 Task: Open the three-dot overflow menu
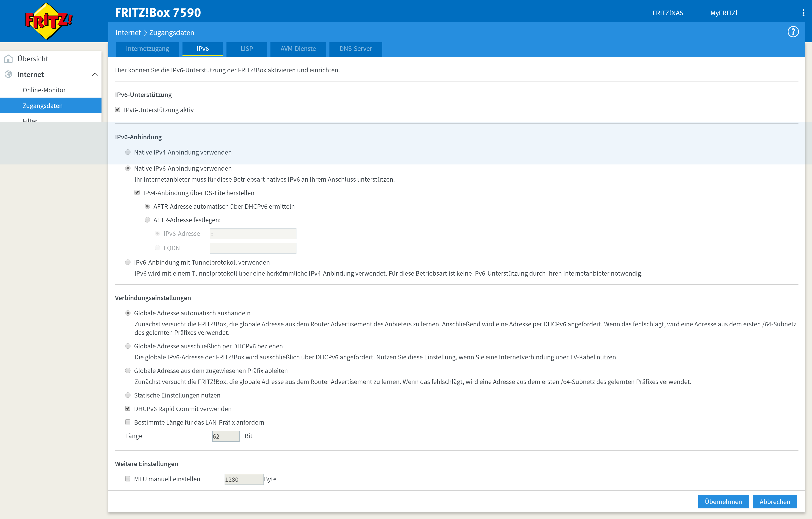click(x=803, y=13)
